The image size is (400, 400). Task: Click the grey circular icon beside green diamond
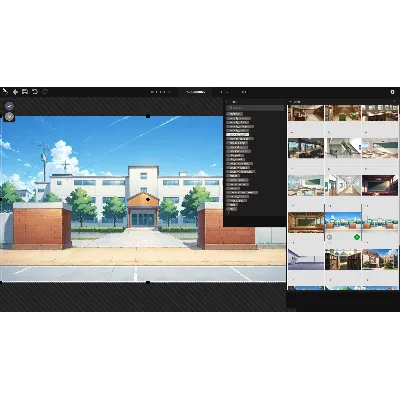click(x=329, y=237)
